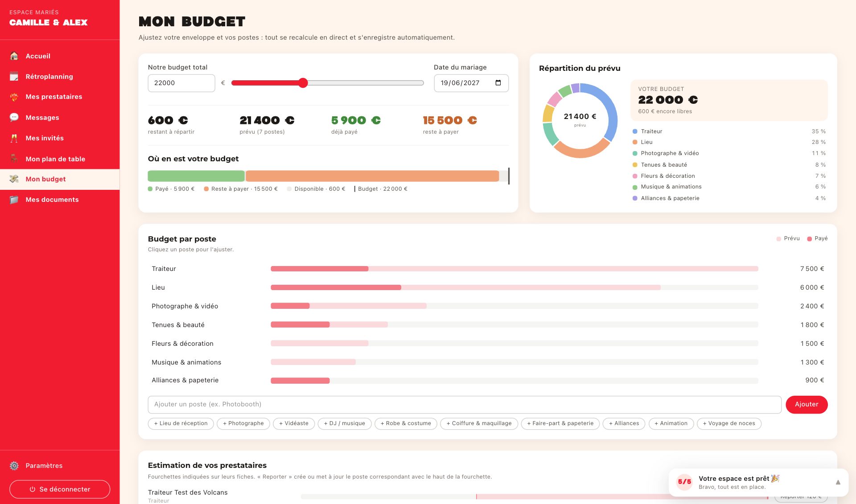Viewport: 856px width, 504px height.
Task: Add the 'DJ / musique' suggestion chip
Action: tap(345, 423)
